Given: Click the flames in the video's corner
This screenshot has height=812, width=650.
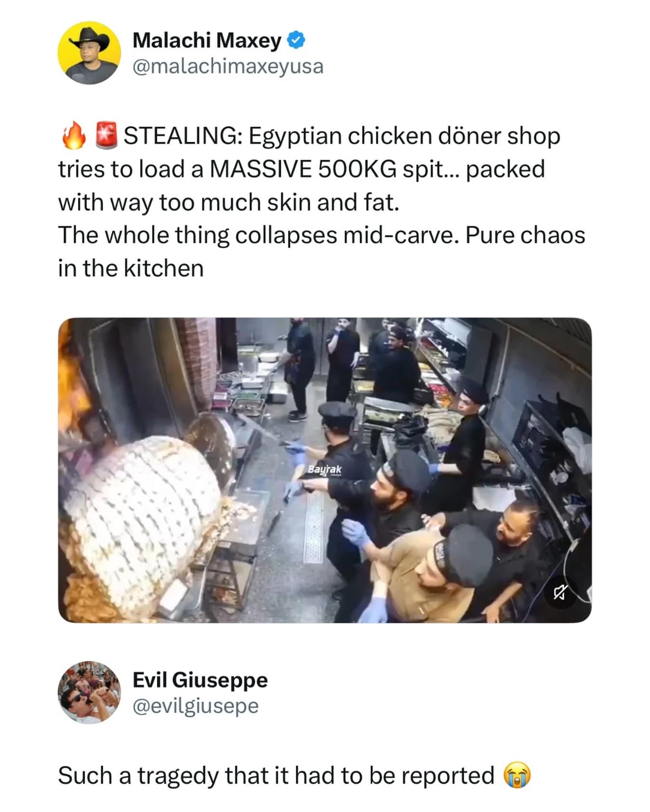Looking at the screenshot, I should pos(73,380).
